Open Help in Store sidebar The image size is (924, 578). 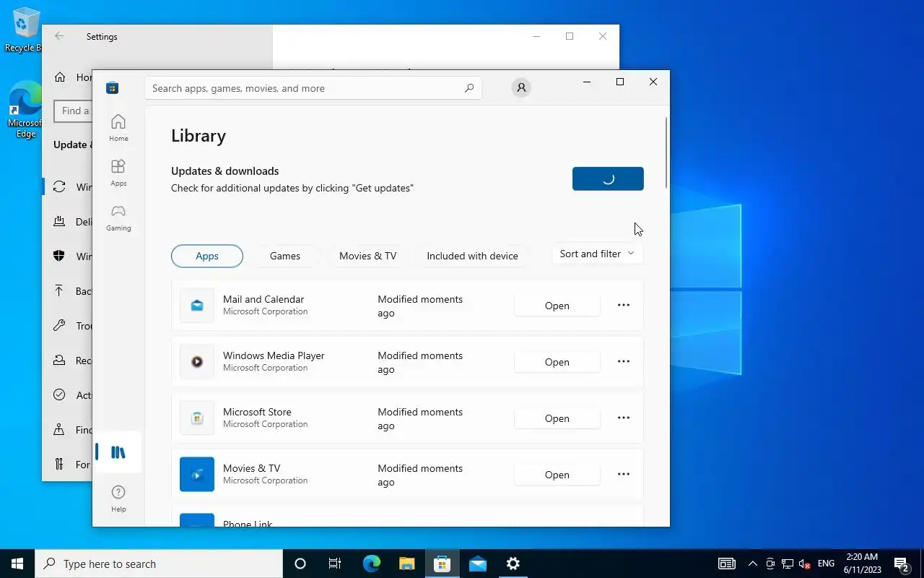click(x=118, y=499)
